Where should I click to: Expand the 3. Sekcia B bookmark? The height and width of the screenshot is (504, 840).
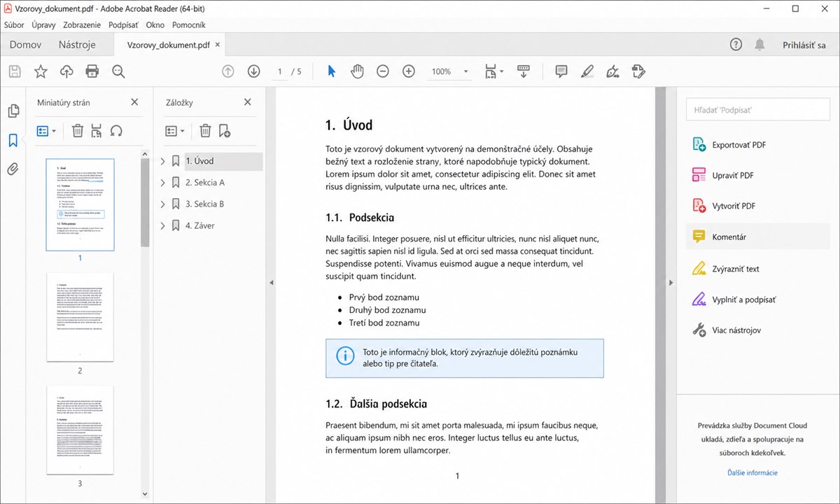(162, 204)
